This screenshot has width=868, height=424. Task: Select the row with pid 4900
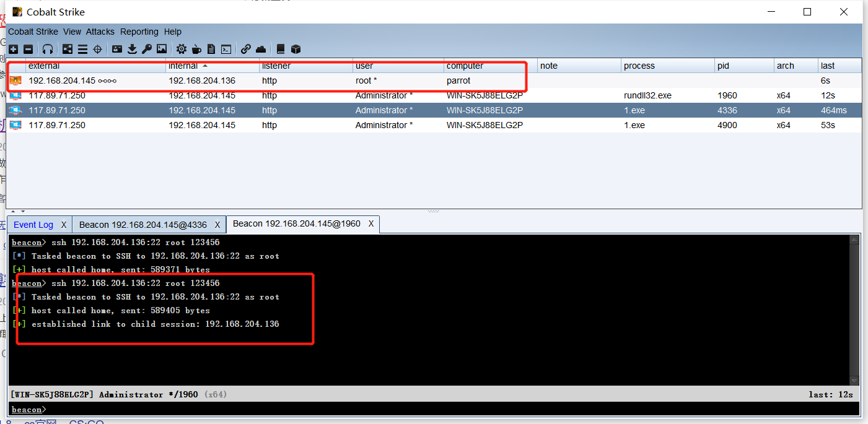click(x=434, y=125)
